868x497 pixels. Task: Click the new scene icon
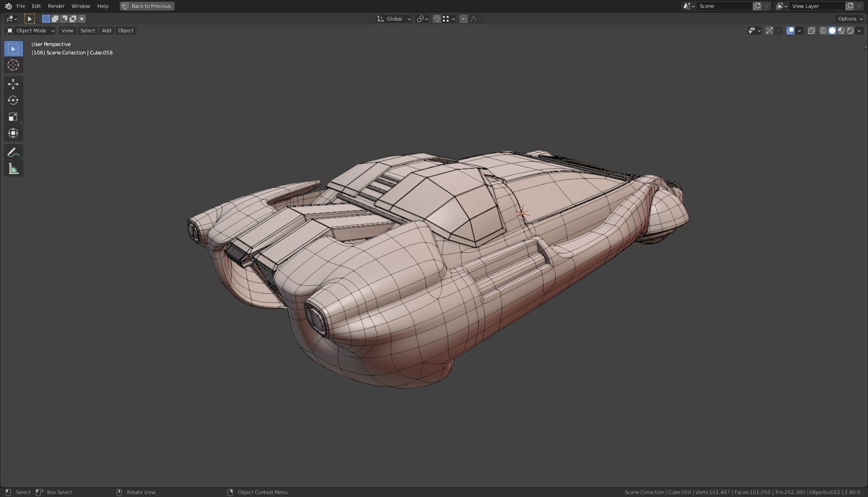coord(757,6)
